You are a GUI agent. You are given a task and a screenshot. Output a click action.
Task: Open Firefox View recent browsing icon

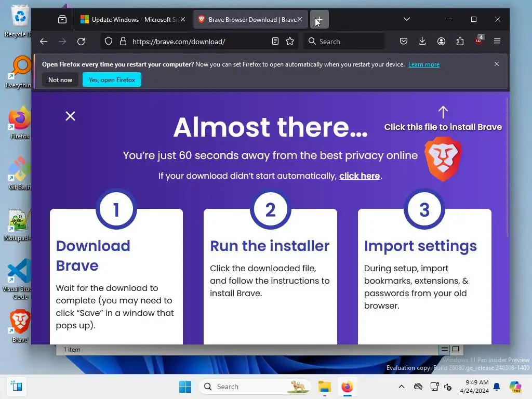(62, 19)
